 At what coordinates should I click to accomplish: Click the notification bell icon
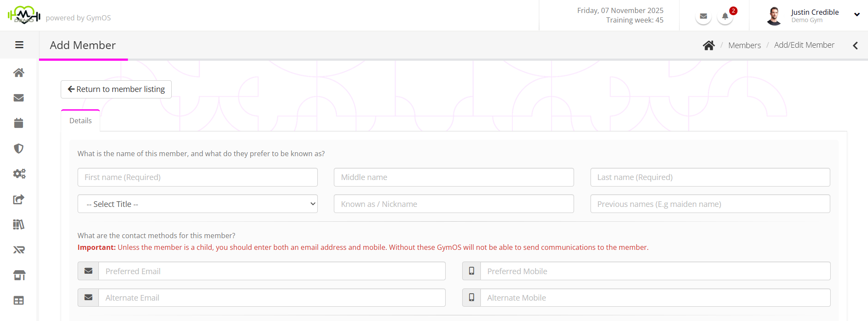click(725, 17)
